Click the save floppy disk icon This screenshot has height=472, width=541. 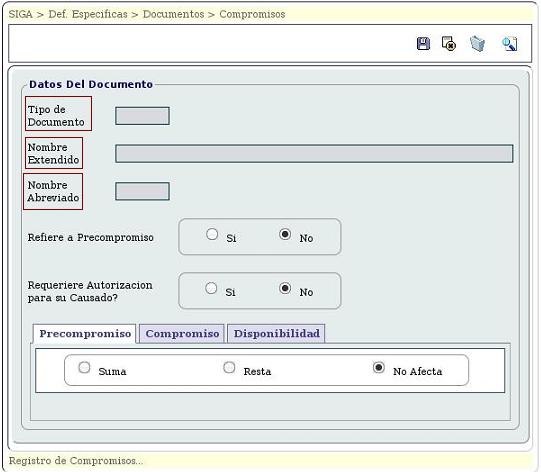click(423, 44)
